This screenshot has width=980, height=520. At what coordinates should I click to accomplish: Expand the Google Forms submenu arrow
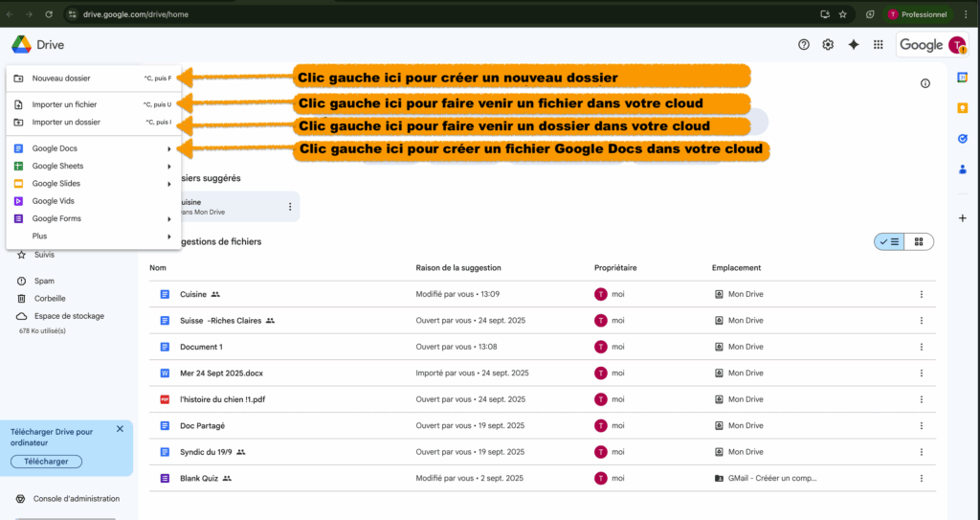tap(169, 218)
